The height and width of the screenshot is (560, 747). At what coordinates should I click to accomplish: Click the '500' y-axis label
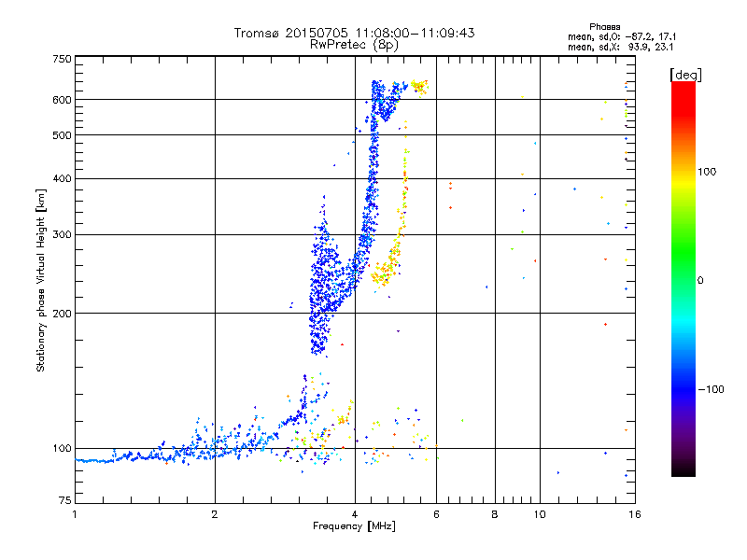62,135
